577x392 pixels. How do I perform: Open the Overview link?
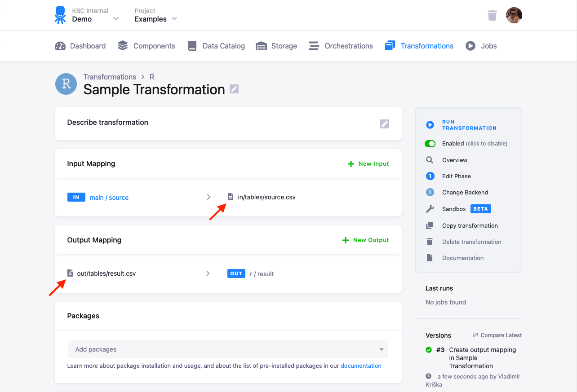pos(455,160)
